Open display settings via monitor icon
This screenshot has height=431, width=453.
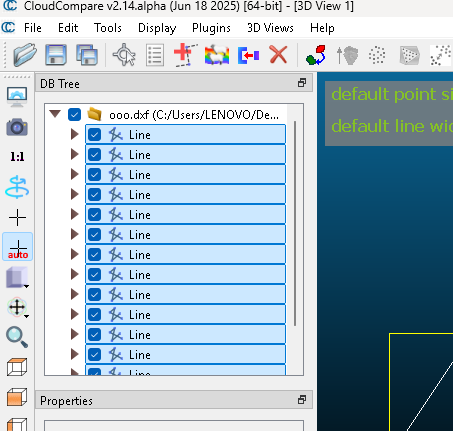coord(17,97)
